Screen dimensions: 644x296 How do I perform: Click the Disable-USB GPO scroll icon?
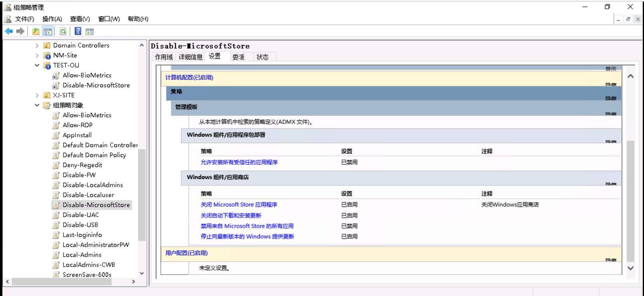56,225
